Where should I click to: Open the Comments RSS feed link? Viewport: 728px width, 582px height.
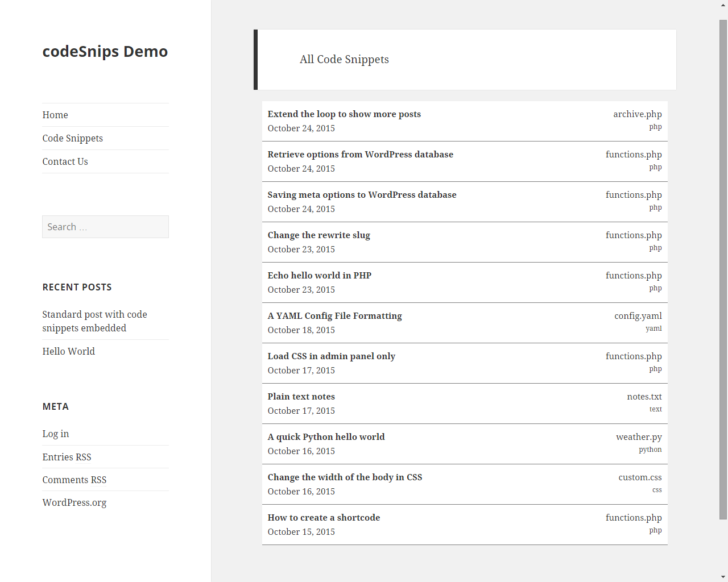pos(75,480)
